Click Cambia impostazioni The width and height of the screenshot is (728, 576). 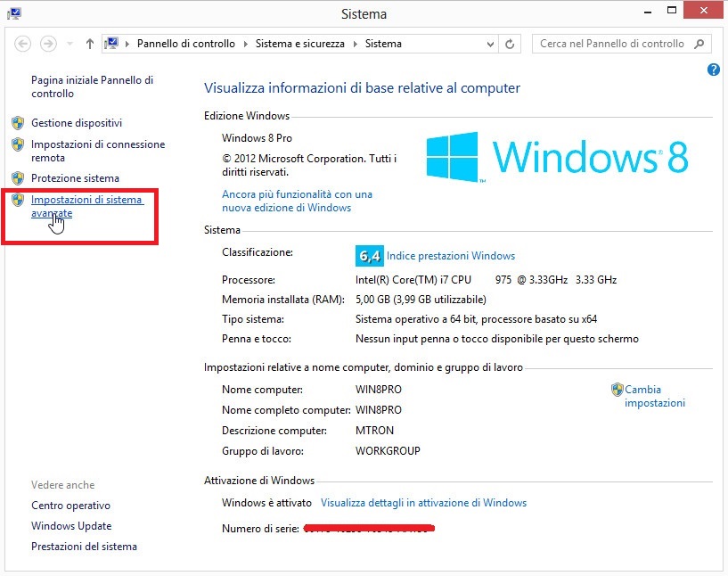coord(655,396)
